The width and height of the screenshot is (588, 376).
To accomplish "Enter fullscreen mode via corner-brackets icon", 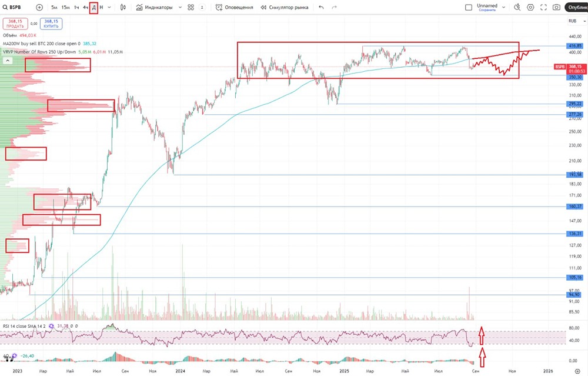I will (543, 7).
